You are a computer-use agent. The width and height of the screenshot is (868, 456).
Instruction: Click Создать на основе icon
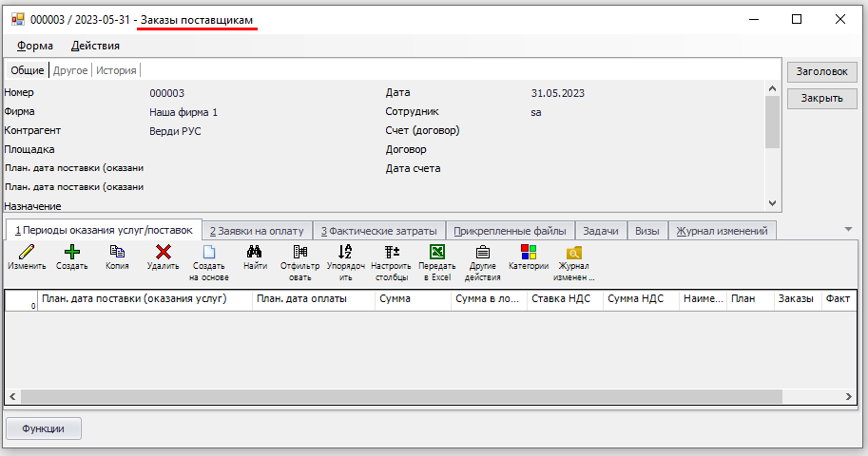click(x=209, y=253)
